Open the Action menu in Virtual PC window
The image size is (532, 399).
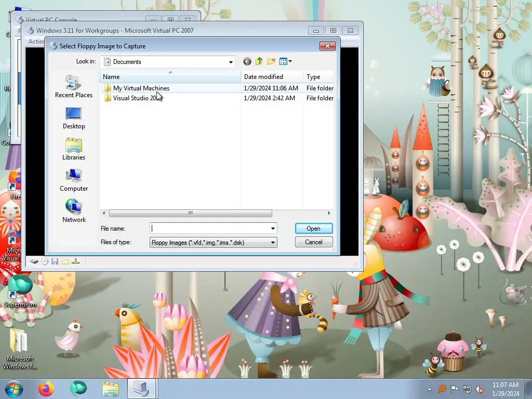pos(35,42)
